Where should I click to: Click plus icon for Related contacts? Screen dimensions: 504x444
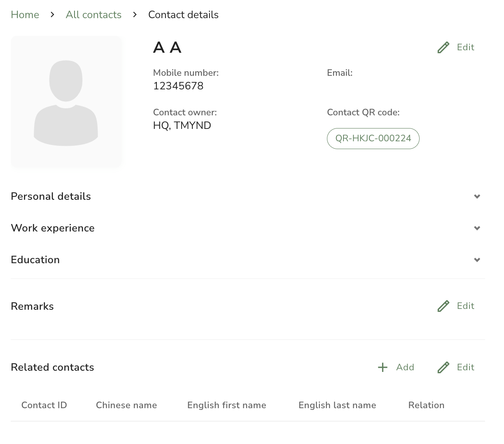click(383, 367)
